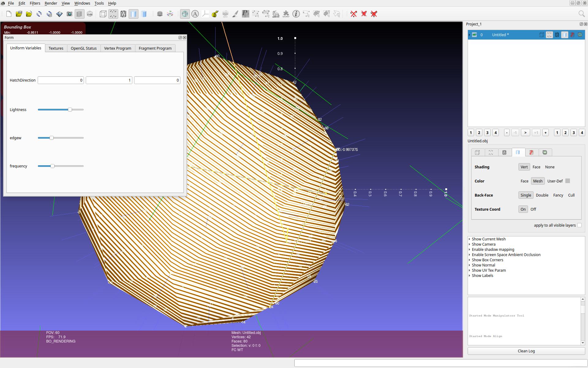This screenshot has width=588, height=368.
Task: Toggle the Bounding Box render icon
Action: [x=103, y=14]
